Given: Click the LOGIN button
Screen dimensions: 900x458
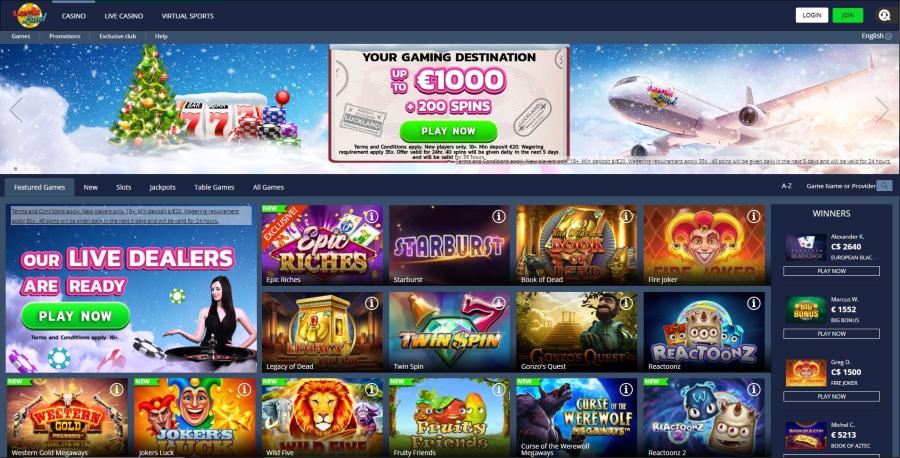Looking at the screenshot, I should (812, 15).
